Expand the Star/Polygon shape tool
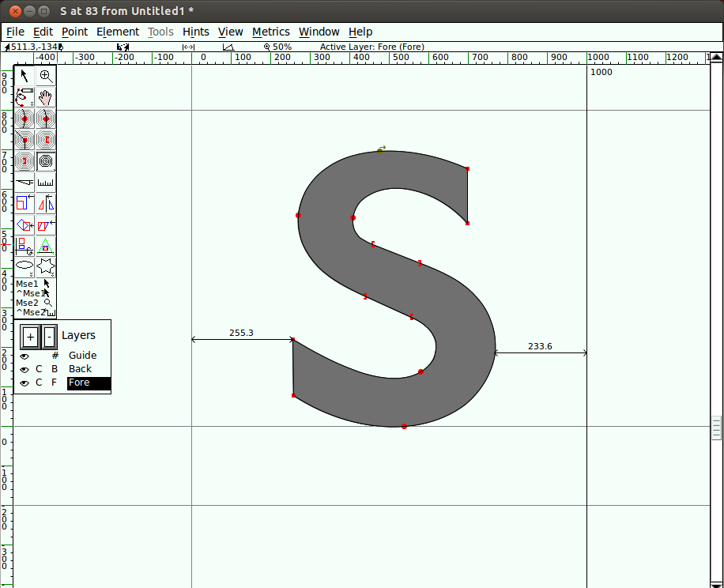The image size is (724, 588). coord(46,266)
